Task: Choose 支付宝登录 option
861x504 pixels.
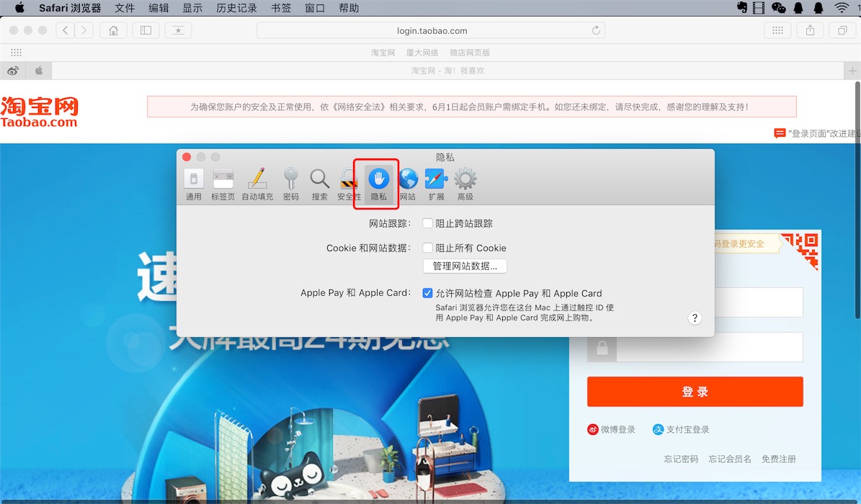Action: click(x=681, y=429)
